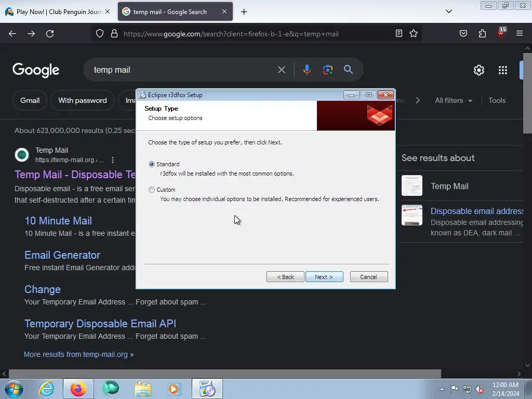Screen dimensions: 532x399
Task: Open Temp Mail in See results about
Action: click(449, 187)
